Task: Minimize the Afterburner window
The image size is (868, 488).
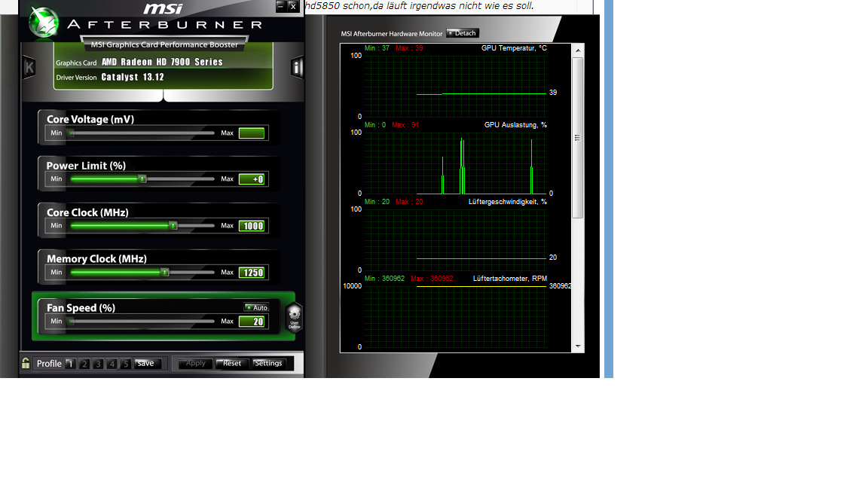Action: (280, 6)
